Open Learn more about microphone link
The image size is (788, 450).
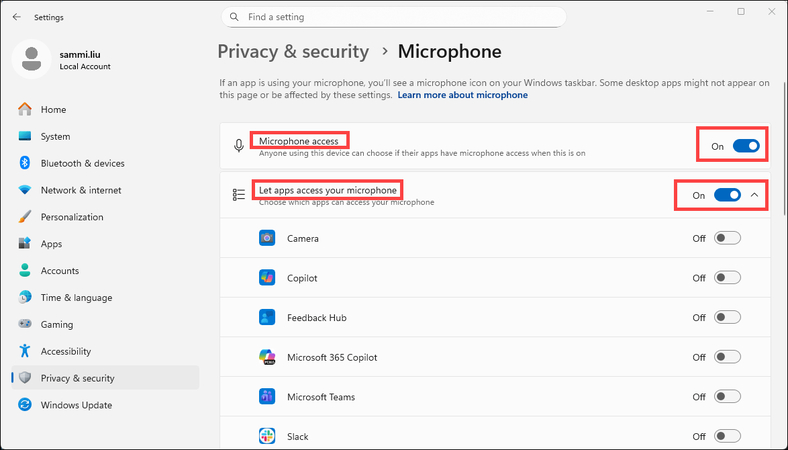(462, 95)
